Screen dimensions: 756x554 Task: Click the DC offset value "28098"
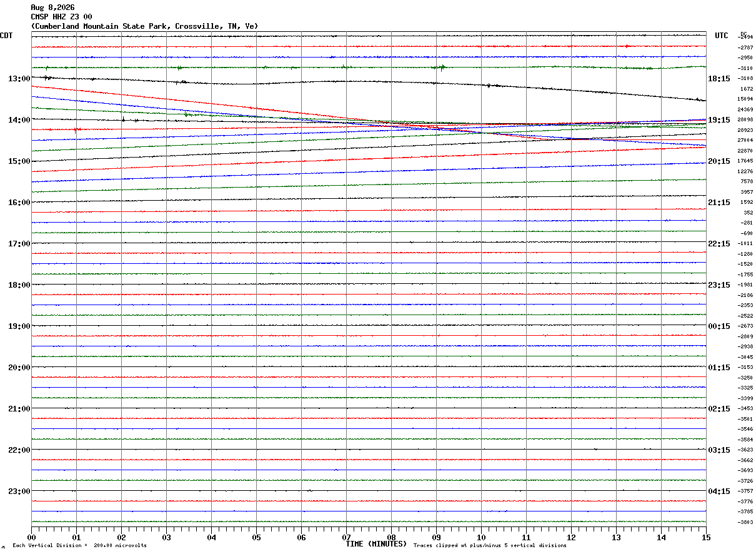(x=745, y=119)
